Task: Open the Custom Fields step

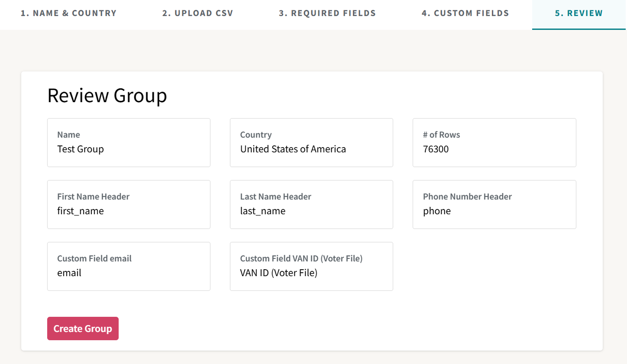Action: tap(465, 13)
